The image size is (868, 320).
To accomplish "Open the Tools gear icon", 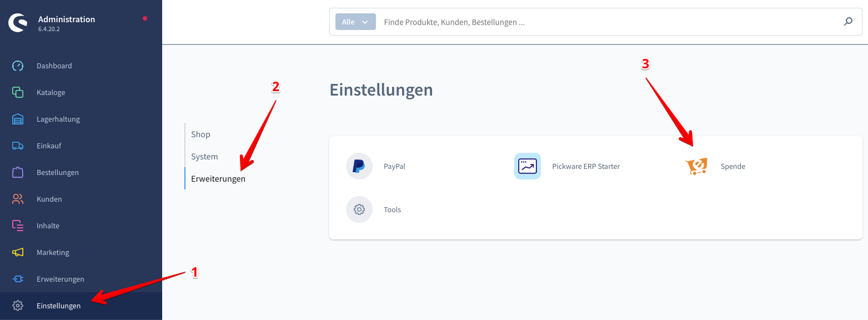I will tap(359, 209).
